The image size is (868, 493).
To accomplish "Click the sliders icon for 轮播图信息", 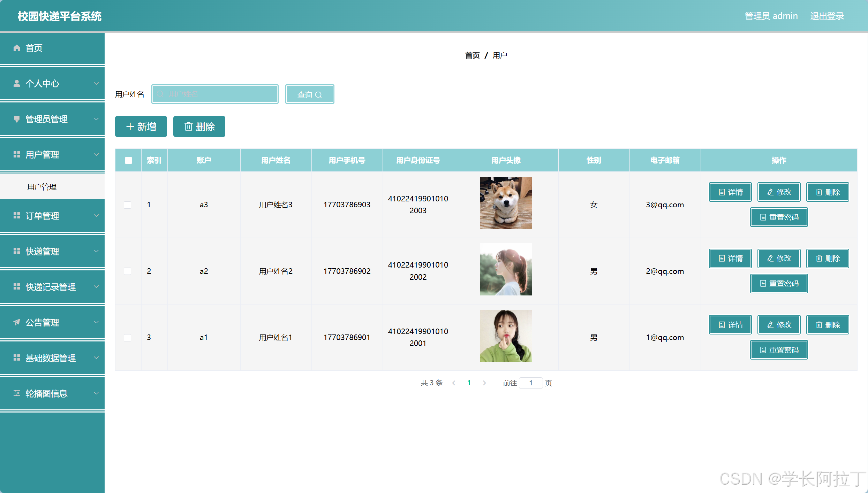I will (16, 393).
